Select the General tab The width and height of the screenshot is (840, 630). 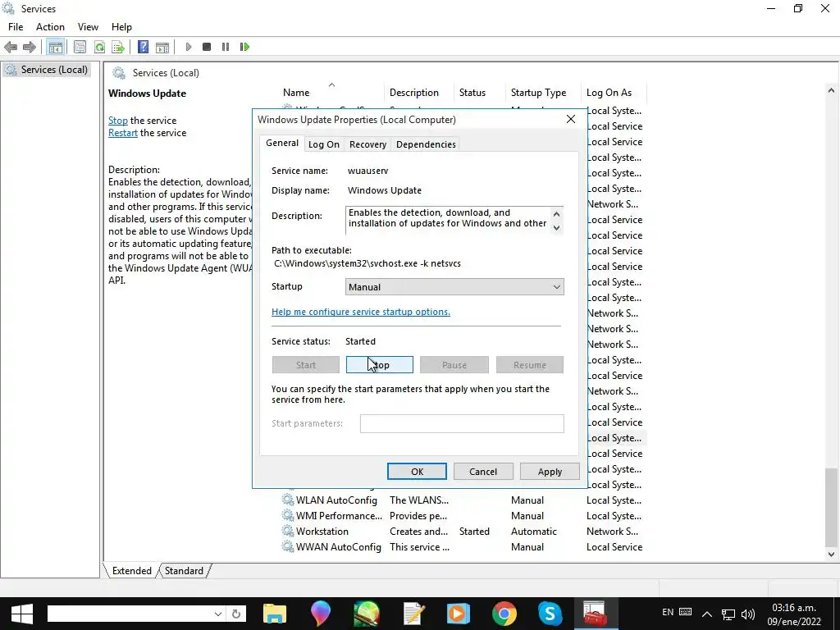[x=282, y=143]
